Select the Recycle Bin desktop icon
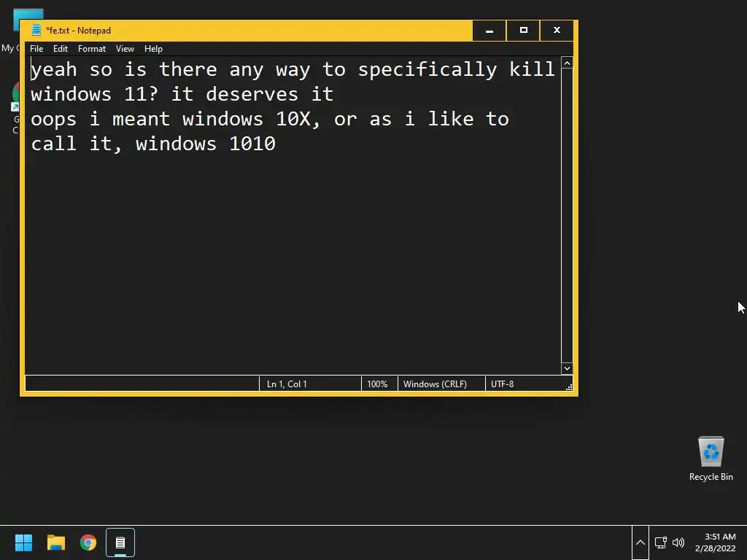747x560 pixels. coord(711,459)
